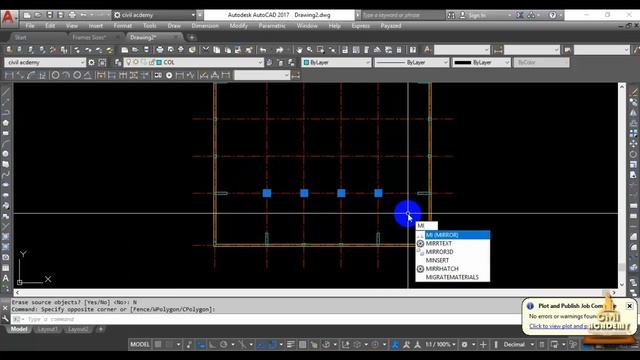640x360 pixels.
Task: Open Layer Properties manager icon
Action: click(x=118, y=62)
